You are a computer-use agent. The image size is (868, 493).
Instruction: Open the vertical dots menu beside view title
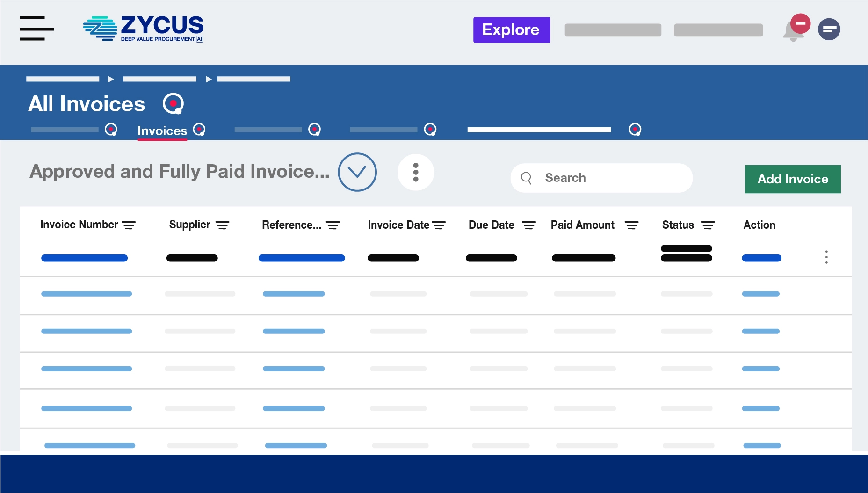tap(416, 172)
